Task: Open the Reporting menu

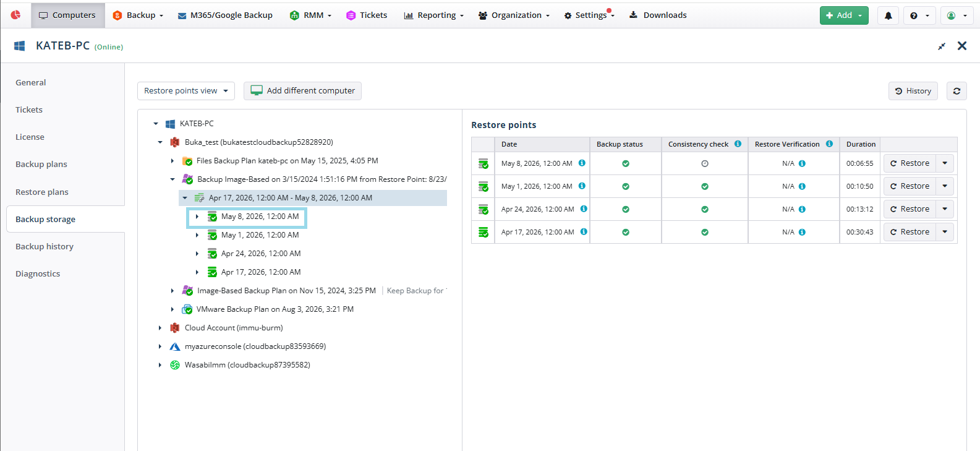Action: (433, 15)
